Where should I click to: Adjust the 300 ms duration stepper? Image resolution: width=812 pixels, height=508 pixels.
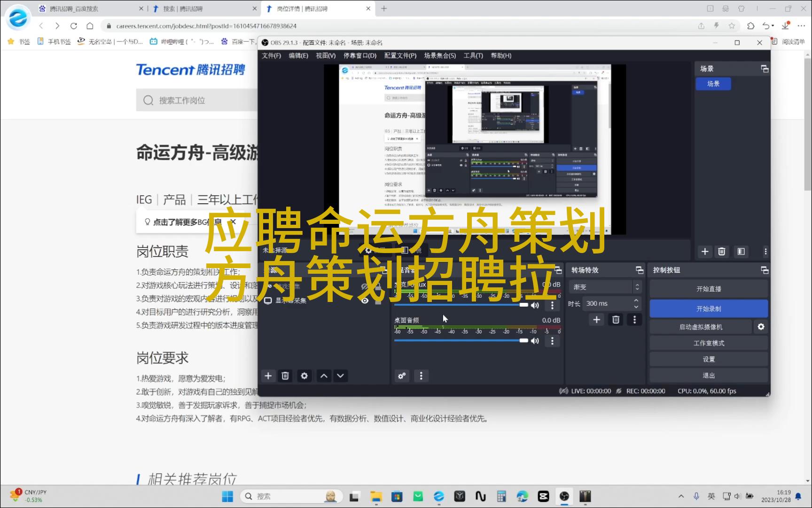pyautogui.click(x=636, y=303)
